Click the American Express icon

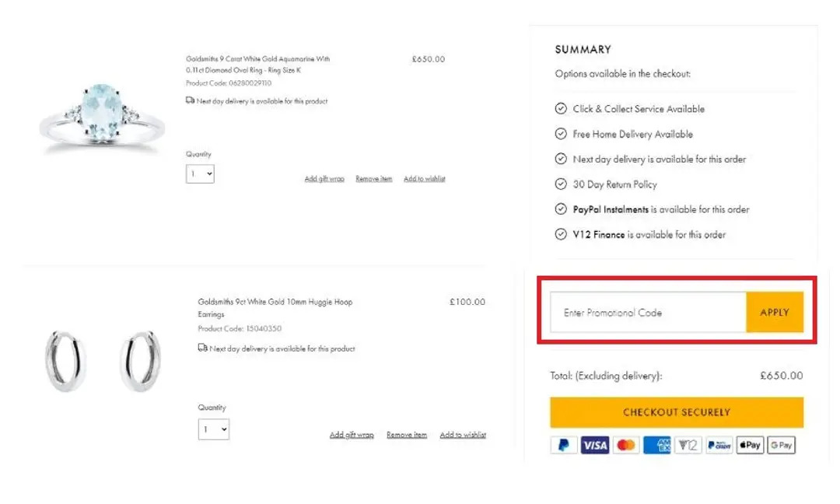657,446
